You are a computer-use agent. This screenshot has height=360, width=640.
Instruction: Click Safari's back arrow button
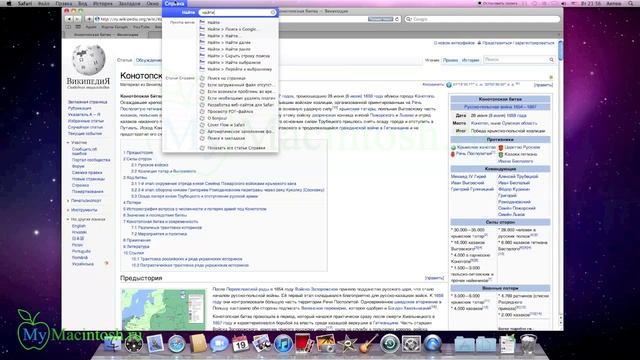pos(69,19)
